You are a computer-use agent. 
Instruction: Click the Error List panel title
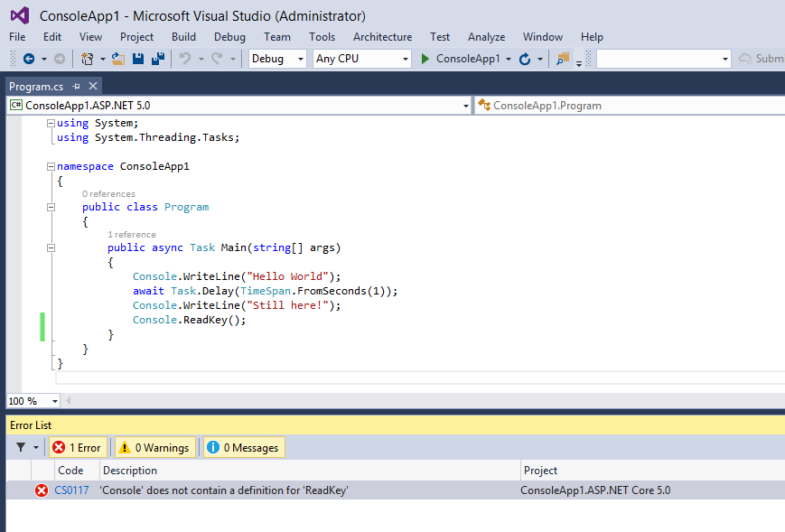(x=31, y=425)
